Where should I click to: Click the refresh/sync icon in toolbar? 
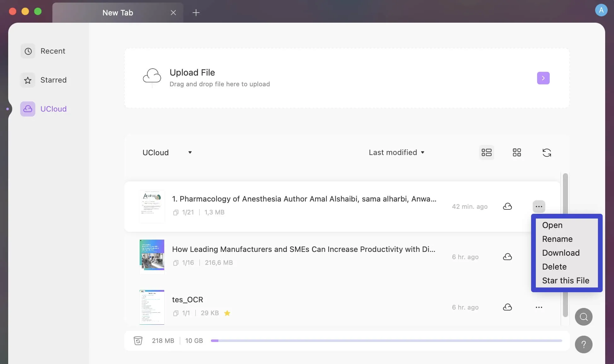click(546, 152)
